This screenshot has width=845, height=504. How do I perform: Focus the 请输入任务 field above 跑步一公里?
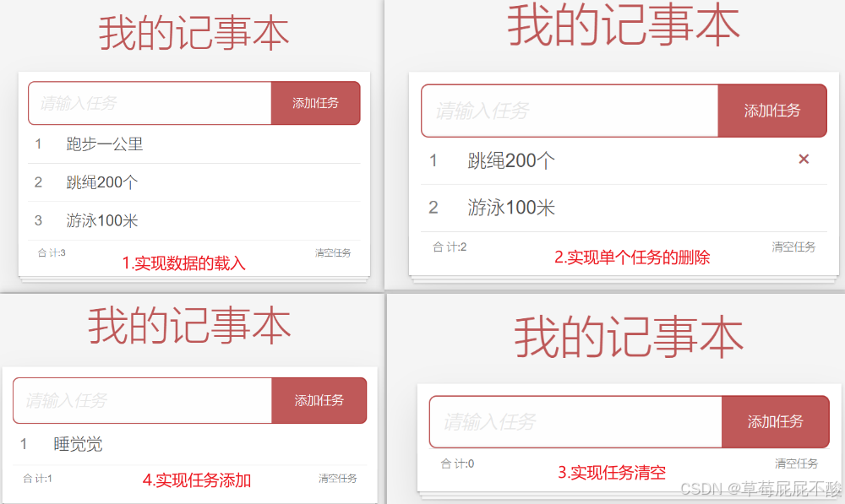[x=150, y=103]
